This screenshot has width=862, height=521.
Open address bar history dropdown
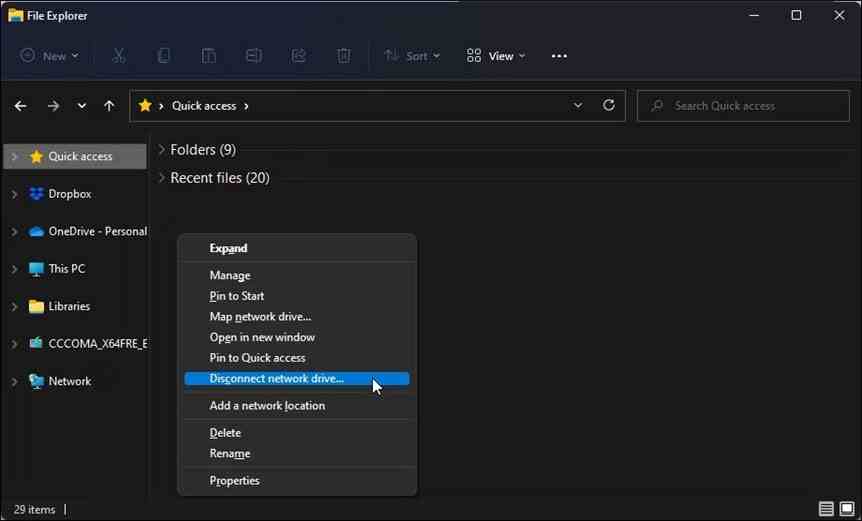pyautogui.click(x=578, y=105)
